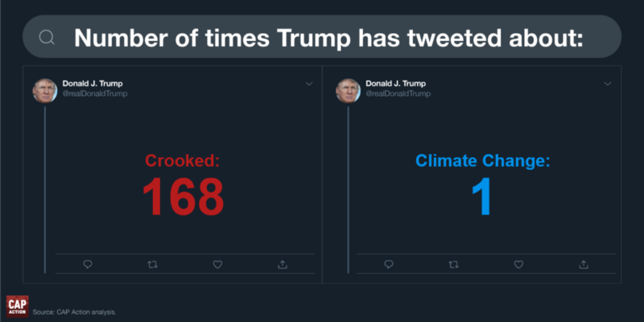644x322 pixels.
Task: Open the chevron menu on Climate Change tweet
Action: tap(608, 84)
